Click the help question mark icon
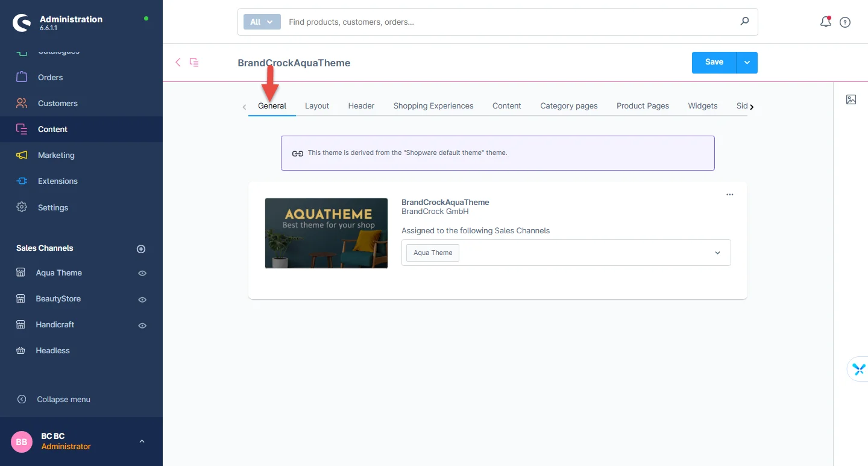868x466 pixels. pos(845,22)
